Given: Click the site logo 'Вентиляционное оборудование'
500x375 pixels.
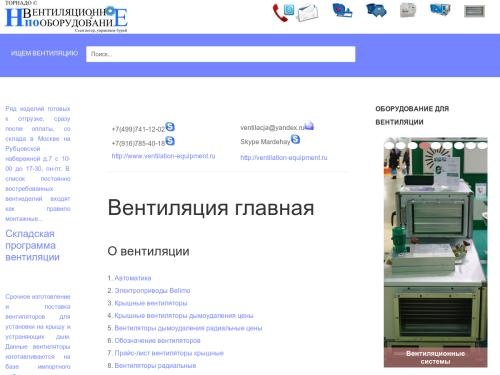Looking at the screenshot, I should (66, 18).
